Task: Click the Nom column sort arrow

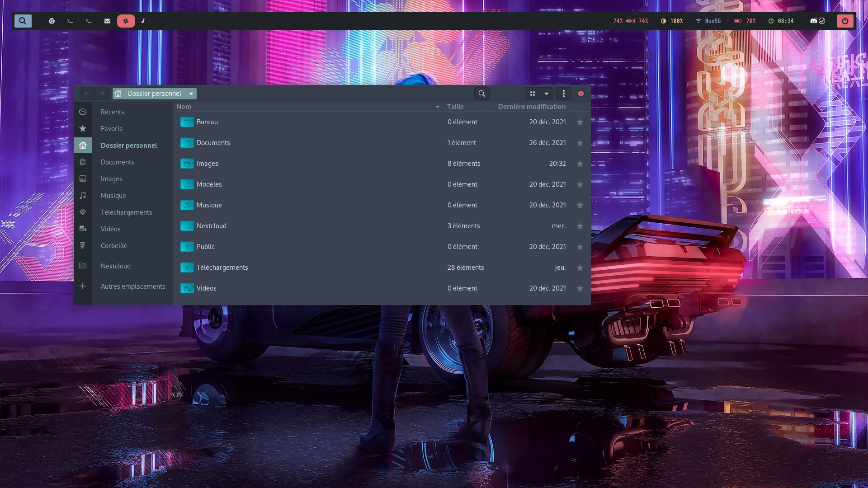Action: pyautogui.click(x=437, y=107)
